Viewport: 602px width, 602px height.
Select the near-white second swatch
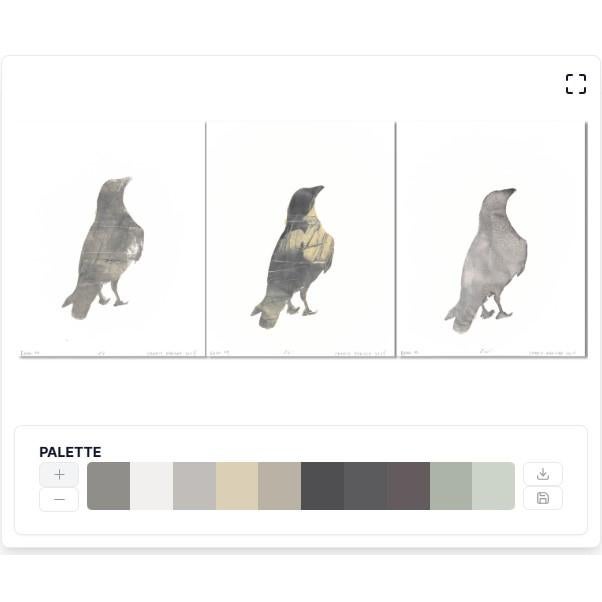click(152, 486)
